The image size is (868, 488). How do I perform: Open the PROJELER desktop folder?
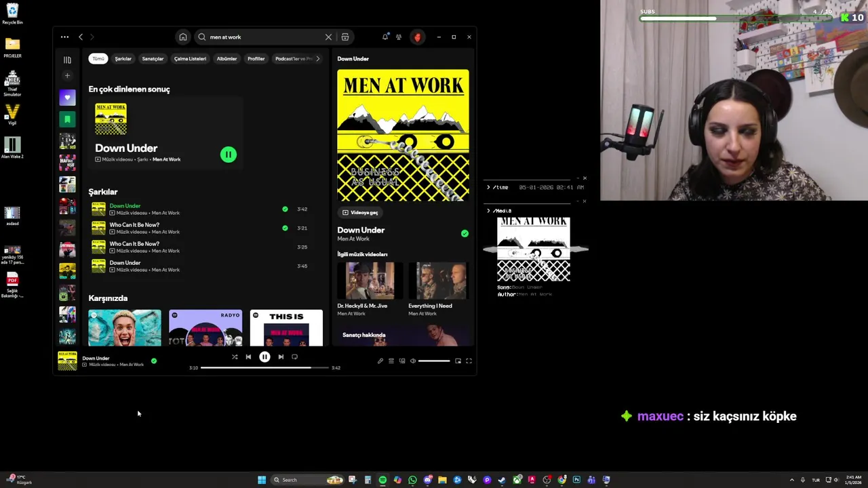pyautogui.click(x=12, y=47)
